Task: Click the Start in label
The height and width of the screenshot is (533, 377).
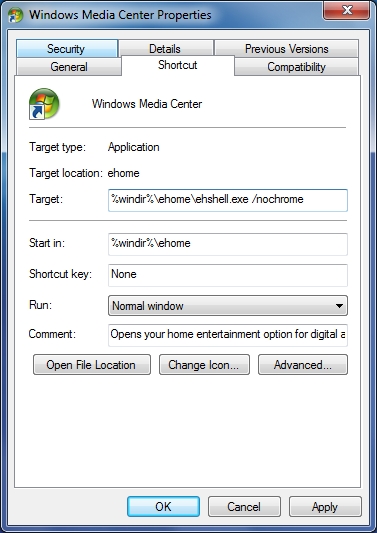Action: coord(47,243)
